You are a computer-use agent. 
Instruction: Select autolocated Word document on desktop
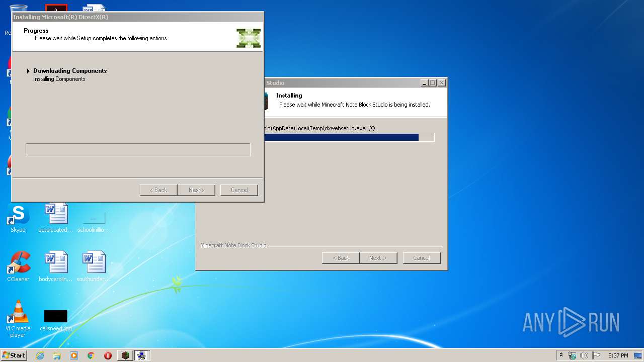[x=56, y=219]
